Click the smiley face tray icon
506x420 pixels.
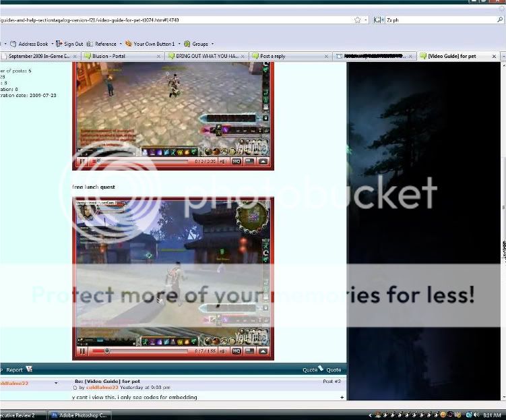point(443,415)
